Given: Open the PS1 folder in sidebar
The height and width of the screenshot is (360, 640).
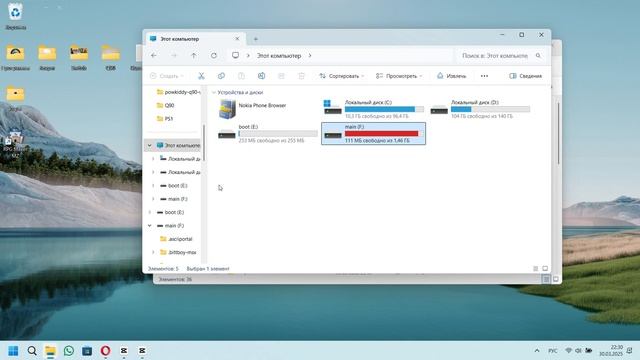Looking at the screenshot, I should click(165, 119).
